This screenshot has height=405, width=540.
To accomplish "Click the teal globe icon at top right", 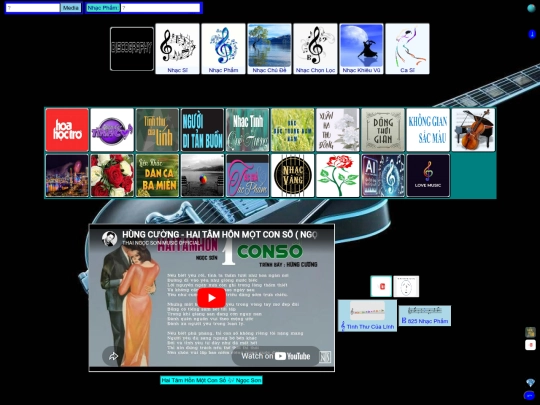I will pos(532,8).
